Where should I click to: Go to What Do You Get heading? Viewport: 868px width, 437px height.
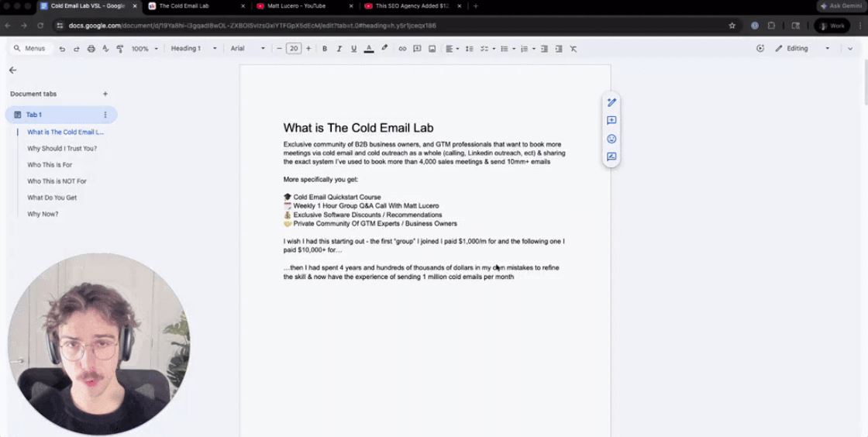[52, 198]
